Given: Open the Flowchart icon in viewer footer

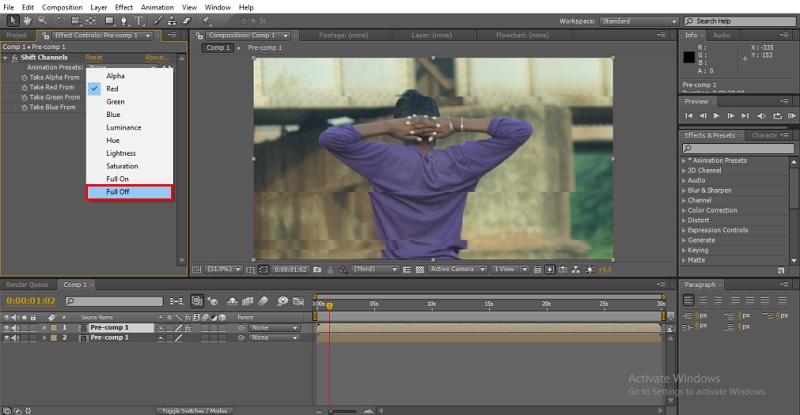Looking at the screenshot, I should click(x=576, y=269).
